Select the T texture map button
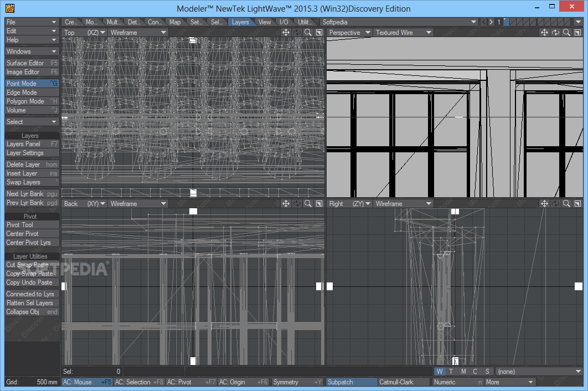The image size is (588, 391). (451, 372)
